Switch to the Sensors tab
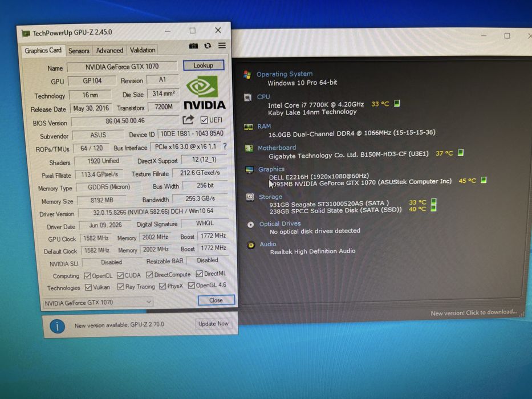Screen dimensions: 532x399 [79, 51]
